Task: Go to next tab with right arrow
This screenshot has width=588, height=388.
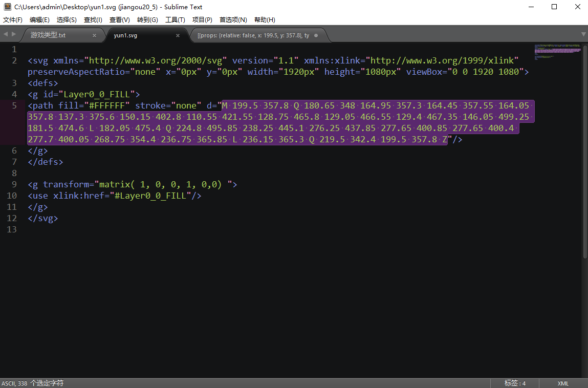Action: click(x=14, y=34)
